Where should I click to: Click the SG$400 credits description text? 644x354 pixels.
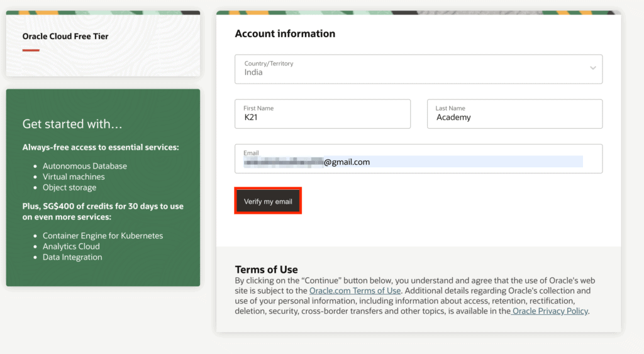pos(103,211)
